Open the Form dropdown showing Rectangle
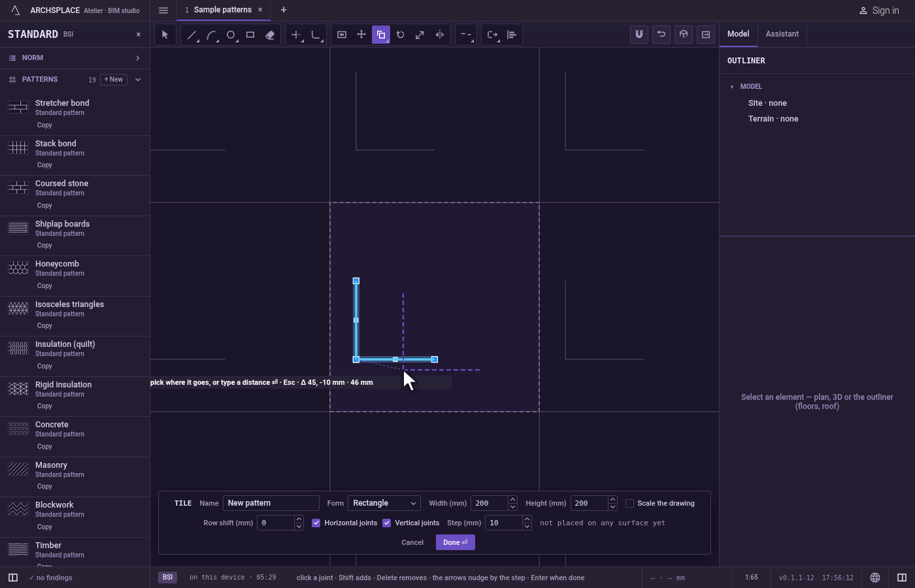Screen dimensions: 915x588 click(x=384, y=503)
